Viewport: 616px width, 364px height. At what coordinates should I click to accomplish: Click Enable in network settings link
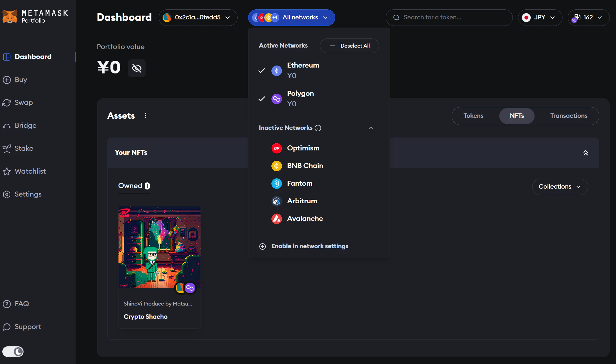pos(310,246)
